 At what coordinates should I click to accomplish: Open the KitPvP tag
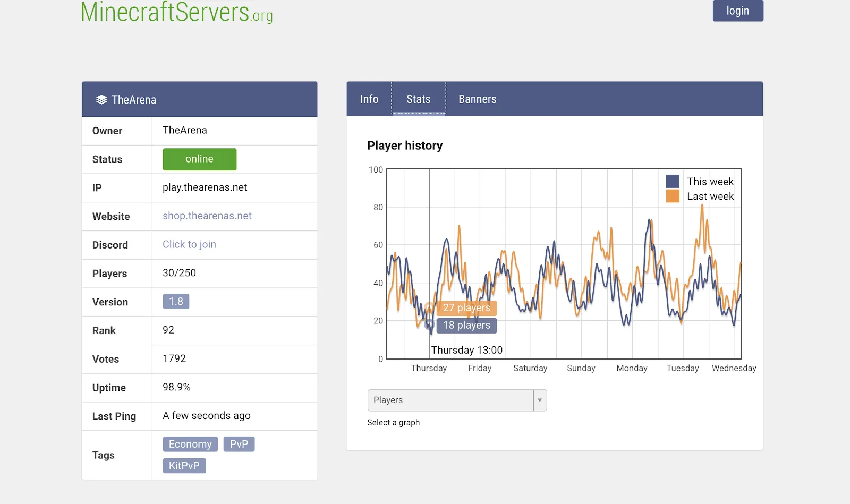184,466
